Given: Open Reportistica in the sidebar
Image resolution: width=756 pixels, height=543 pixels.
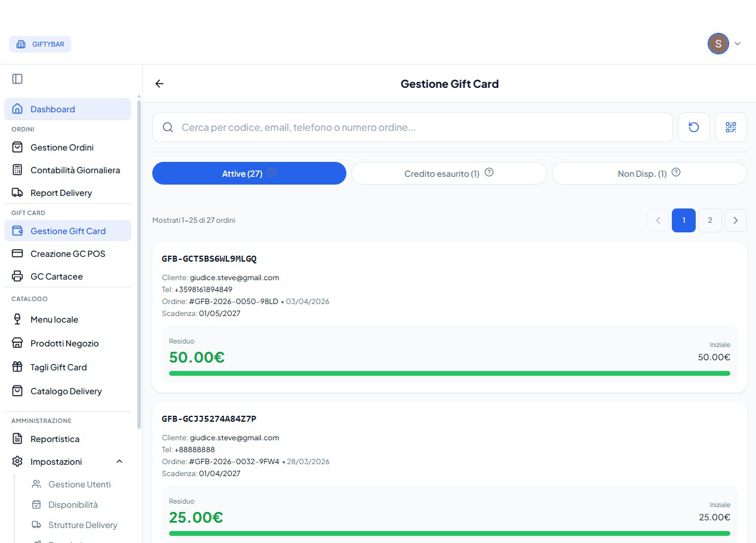Looking at the screenshot, I should [67, 439].
